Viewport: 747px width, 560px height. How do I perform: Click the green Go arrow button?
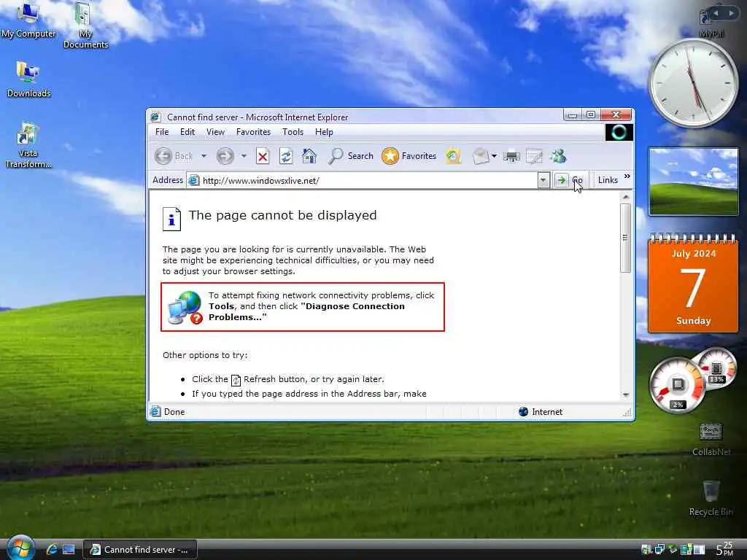pyautogui.click(x=562, y=180)
